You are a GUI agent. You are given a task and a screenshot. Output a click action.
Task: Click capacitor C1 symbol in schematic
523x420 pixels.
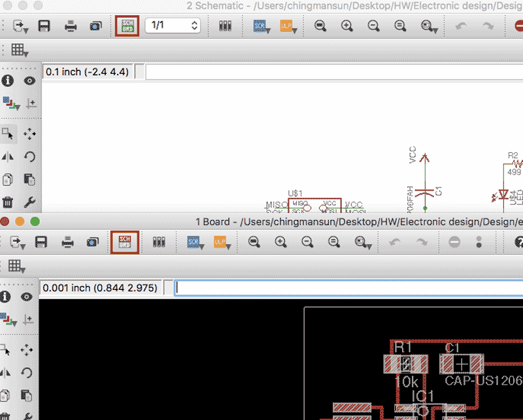(x=425, y=192)
